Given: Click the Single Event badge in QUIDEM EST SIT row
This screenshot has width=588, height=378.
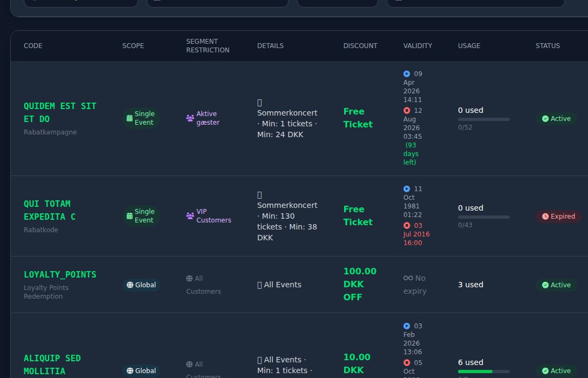Looking at the screenshot, I should 141,118.
